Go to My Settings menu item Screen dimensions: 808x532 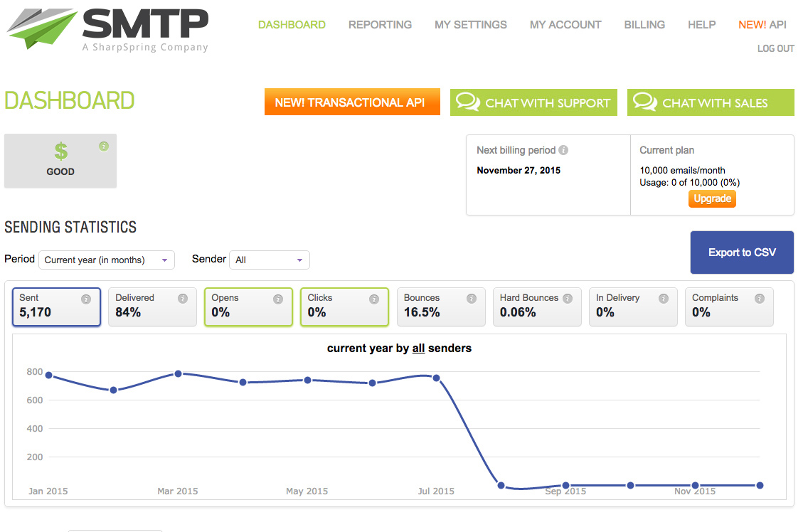click(x=470, y=25)
